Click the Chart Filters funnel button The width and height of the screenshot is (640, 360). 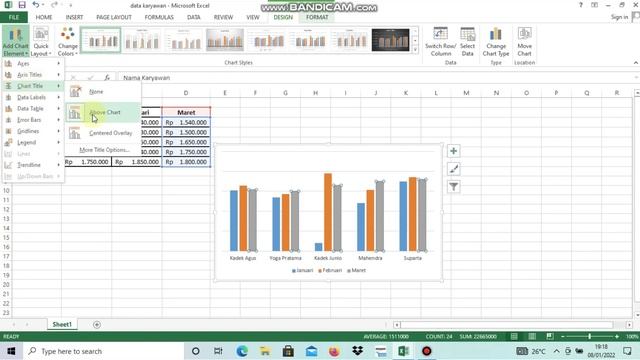(x=453, y=187)
